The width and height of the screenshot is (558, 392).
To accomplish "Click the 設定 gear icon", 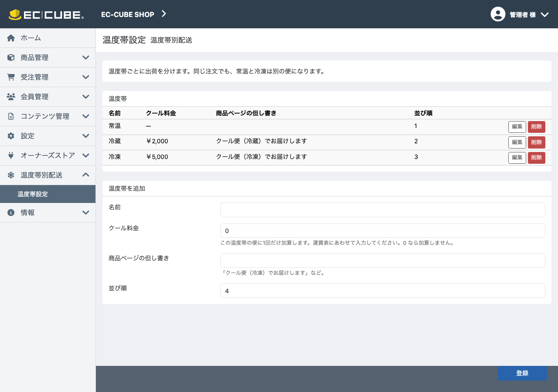I will click(x=11, y=136).
